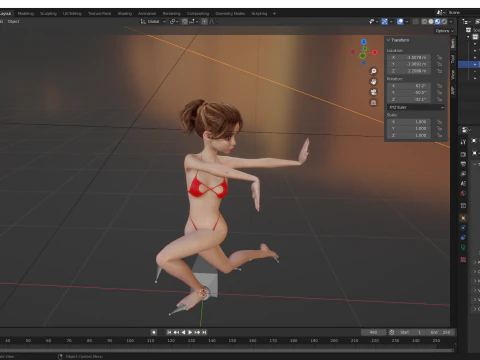Click timeline frame 150 marker
Image resolution: width=480 pixels, height=360 pixels.
click(x=232, y=341)
